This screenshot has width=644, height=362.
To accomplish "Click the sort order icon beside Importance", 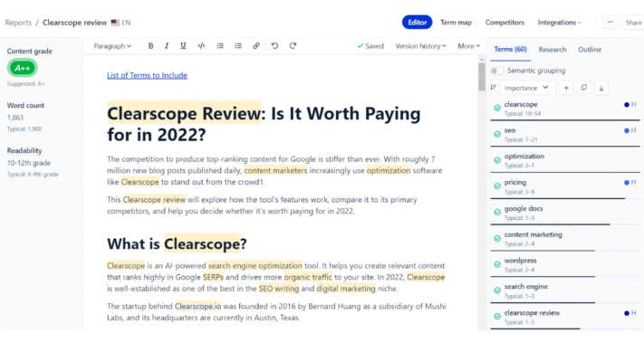I will (x=494, y=88).
